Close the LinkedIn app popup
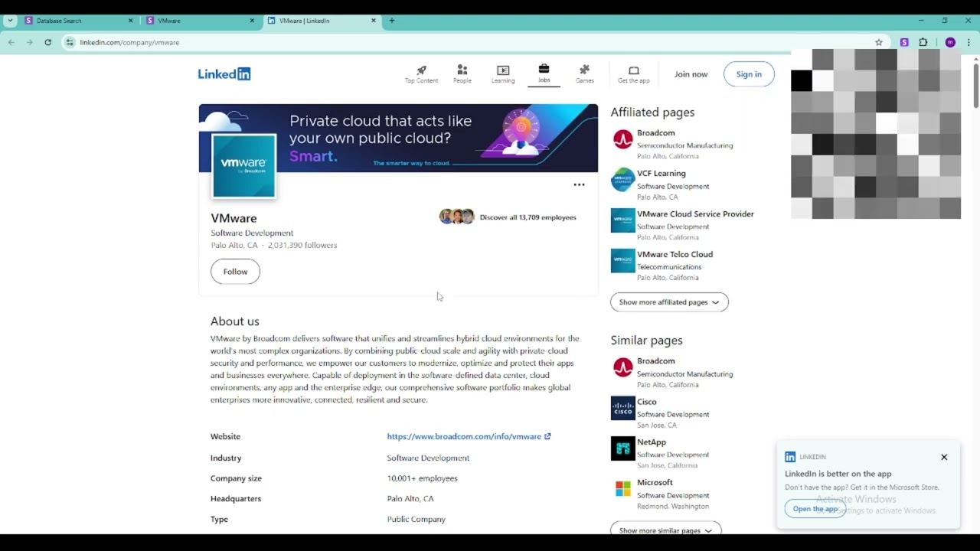The image size is (980, 551). pos(944,457)
